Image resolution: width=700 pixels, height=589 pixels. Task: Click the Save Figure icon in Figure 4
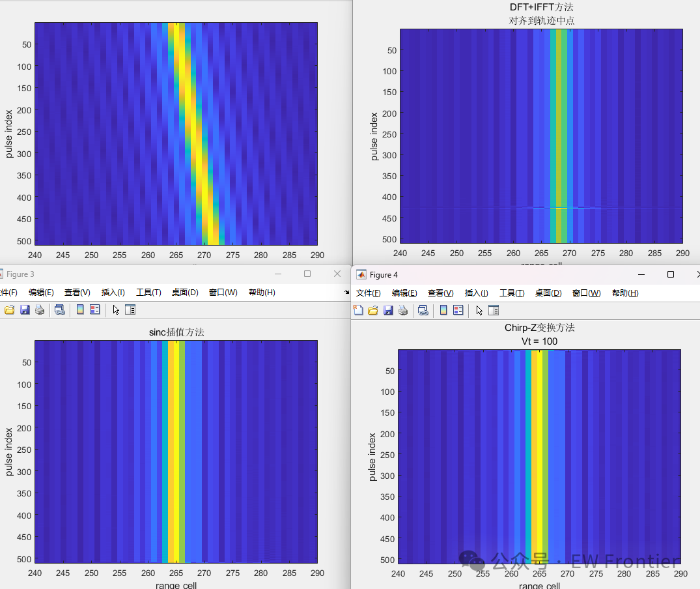388,310
